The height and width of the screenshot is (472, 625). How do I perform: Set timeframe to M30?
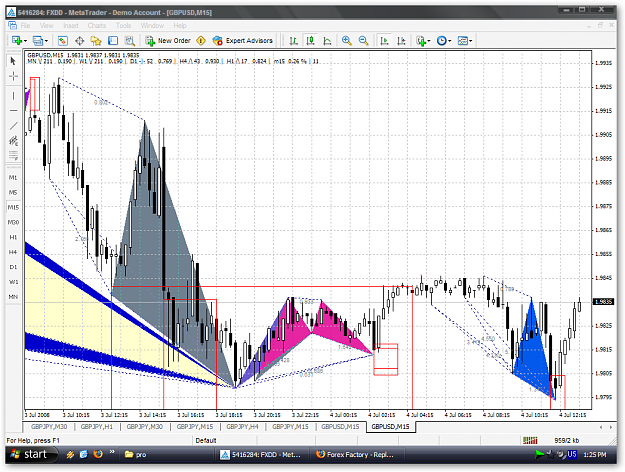(x=13, y=222)
